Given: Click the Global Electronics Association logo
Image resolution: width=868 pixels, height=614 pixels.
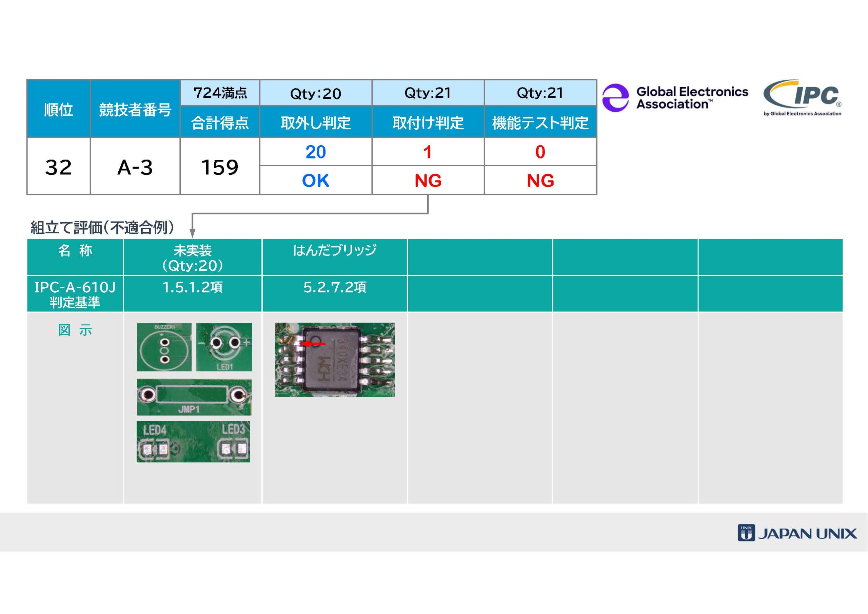Looking at the screenshot, I should tap(675, 98).
